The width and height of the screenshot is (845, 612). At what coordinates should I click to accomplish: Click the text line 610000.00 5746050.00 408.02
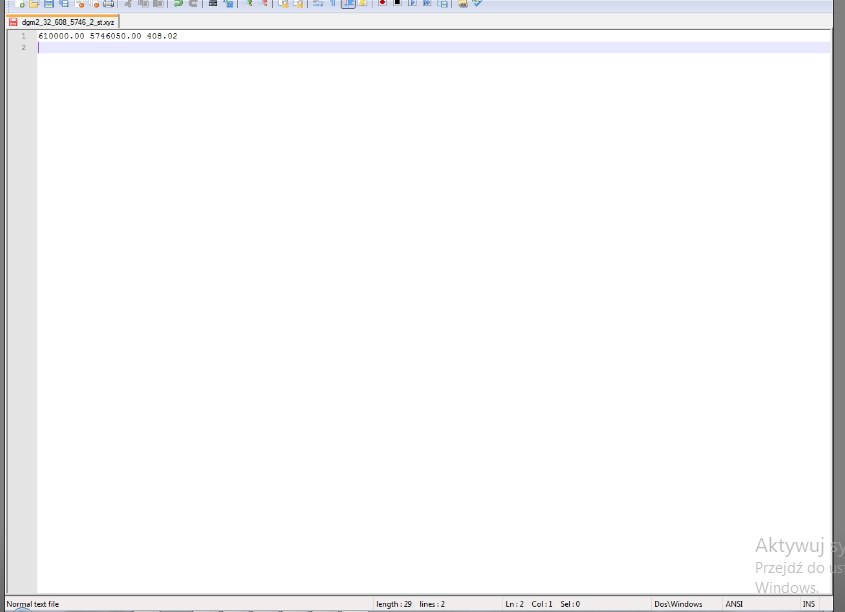click(x=107, y=36)
